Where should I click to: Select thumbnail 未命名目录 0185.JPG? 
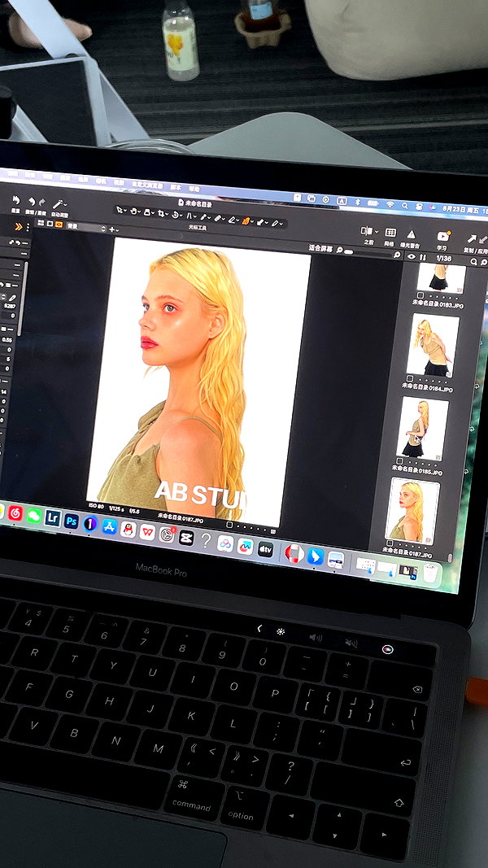422,427
